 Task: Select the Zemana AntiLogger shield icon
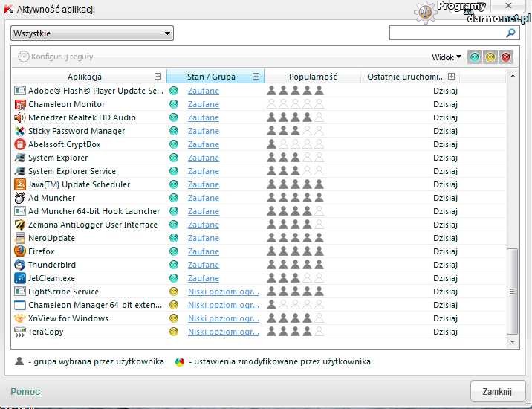20,225
